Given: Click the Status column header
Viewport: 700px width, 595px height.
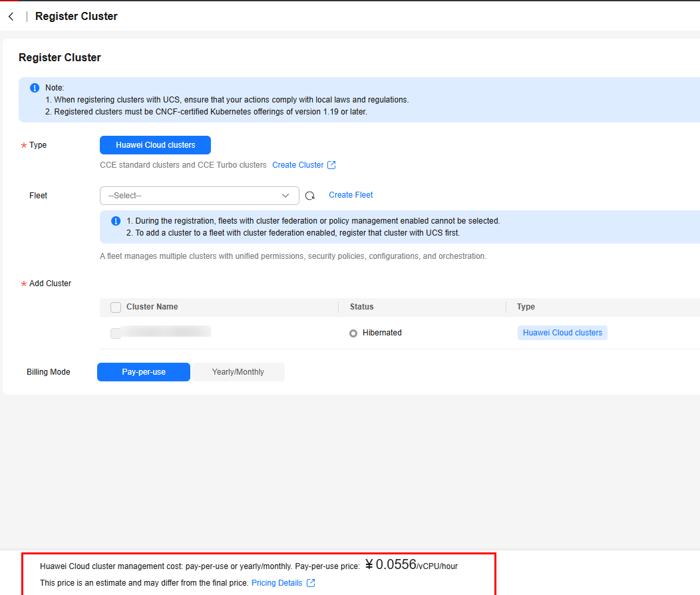Looking at the screenshot, I should tap(361, 307).
